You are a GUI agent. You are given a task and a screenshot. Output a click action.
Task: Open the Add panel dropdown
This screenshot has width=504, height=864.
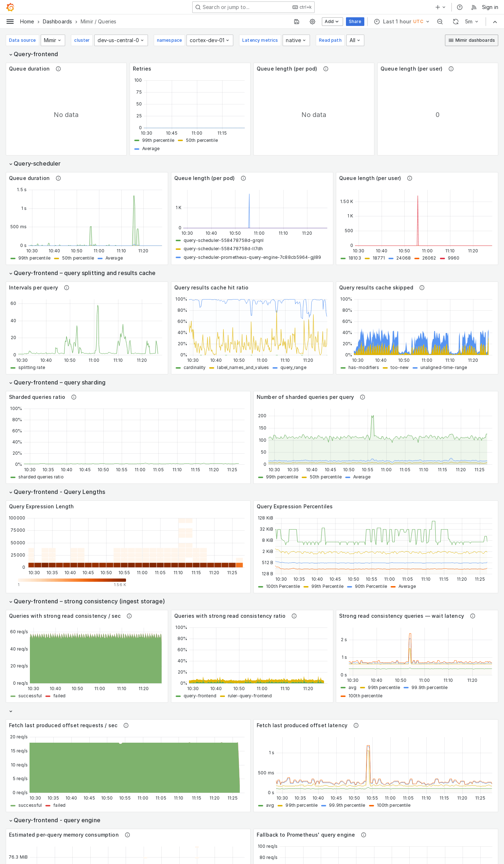tap(332, 22)
